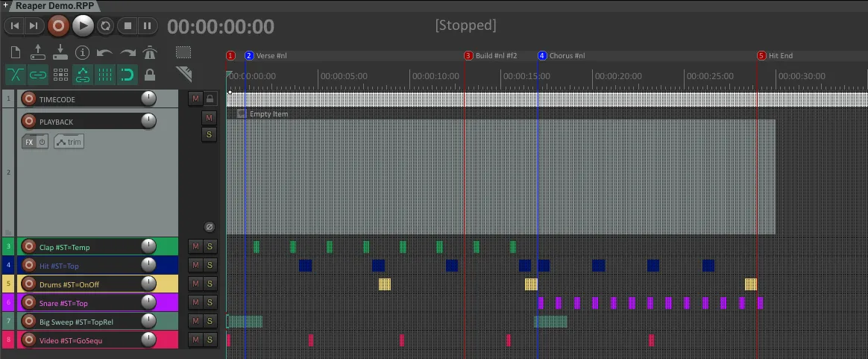The image size is (868, 359).
Task: Click the undo arrow icon
Action: [x=105, y=52]
